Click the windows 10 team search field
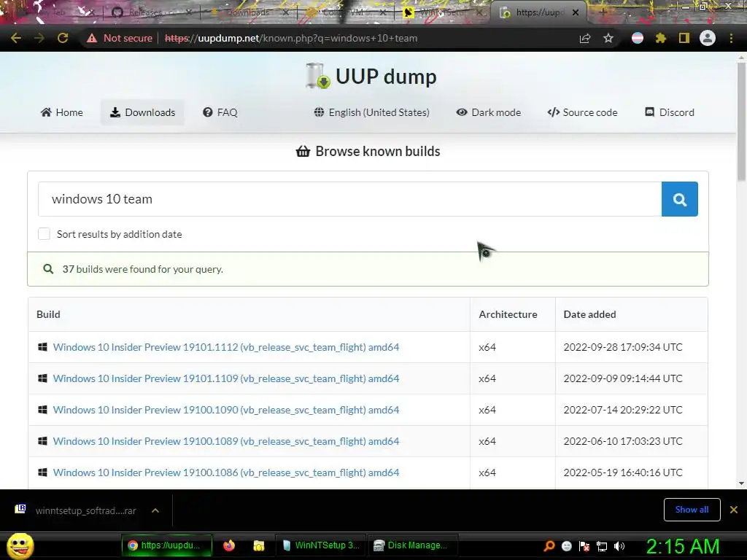Viewport: 747px width, 560px height. tap(349, 199)
